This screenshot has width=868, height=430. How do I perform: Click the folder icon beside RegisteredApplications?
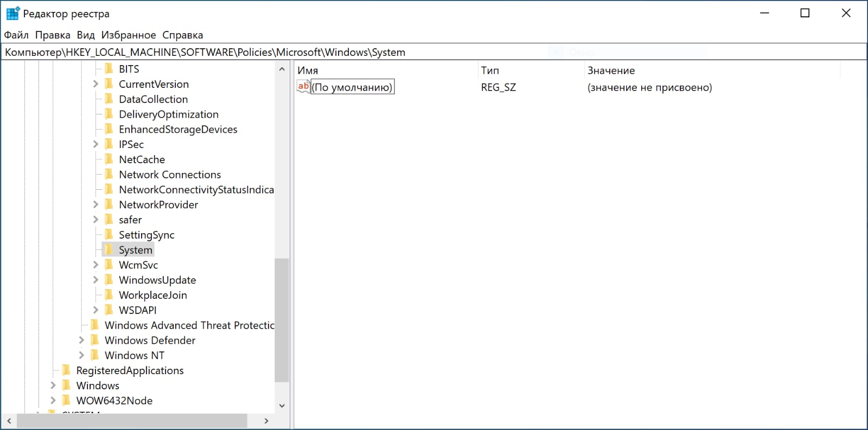click(x=67, y=370)
